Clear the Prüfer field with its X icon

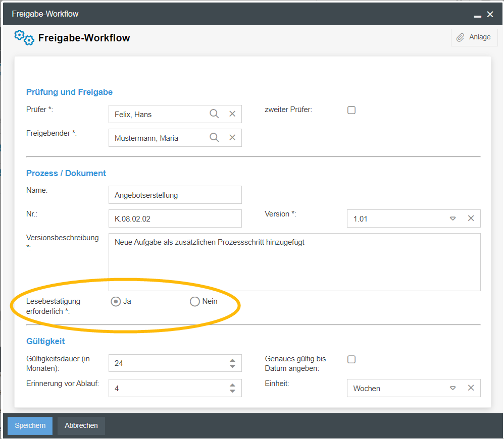tap(232, 114)
